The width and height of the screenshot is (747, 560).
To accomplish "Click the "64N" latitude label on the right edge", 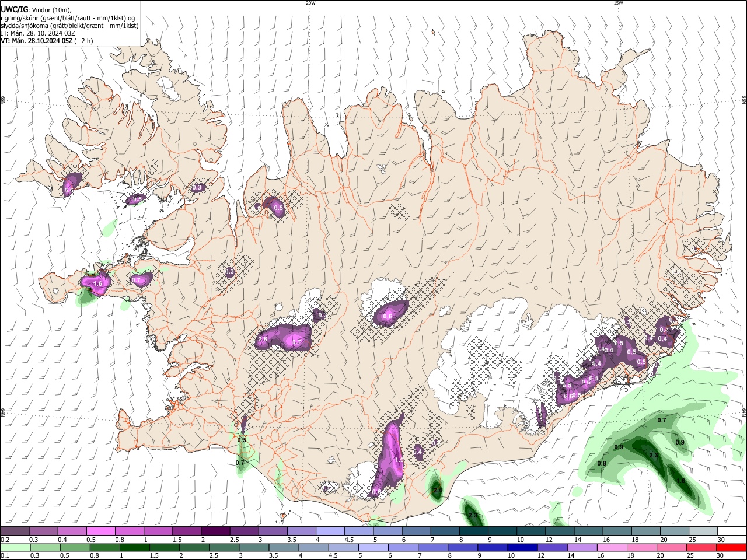I will (x=744, y=411).
